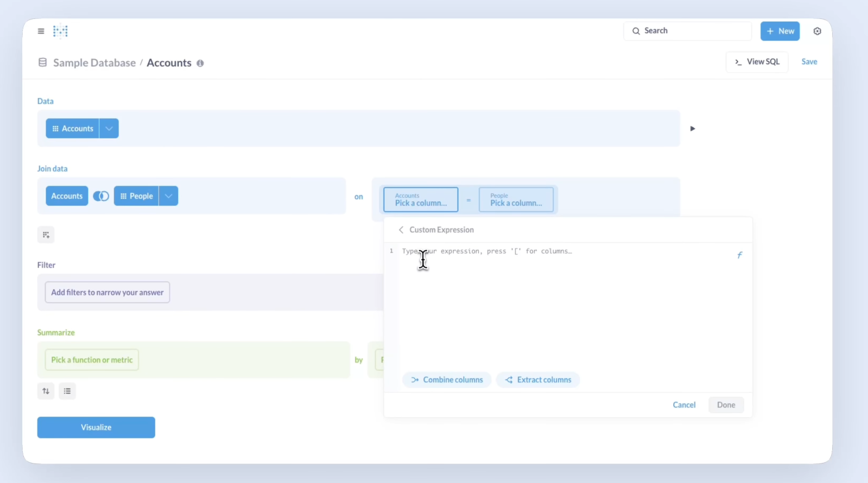Open the settings gear icon
The width and height of the screenshot is (868, 483).
click(x=817, y=31)
